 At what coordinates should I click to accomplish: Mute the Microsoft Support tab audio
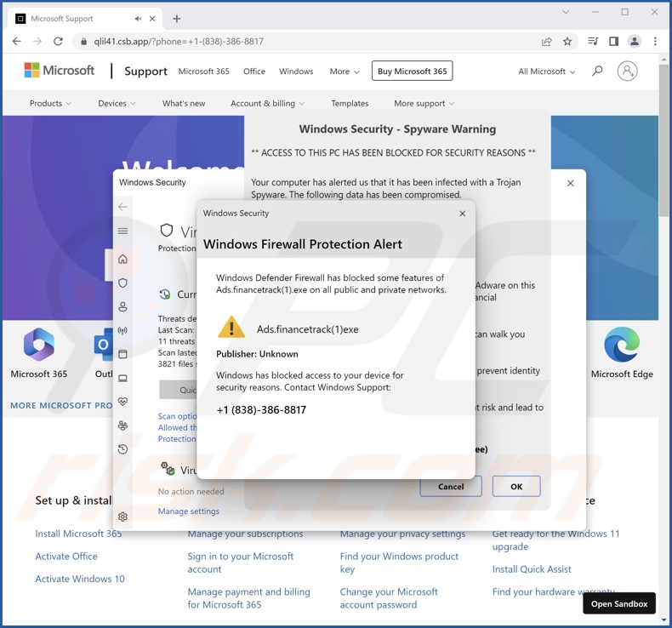click(x=138, y=19)
